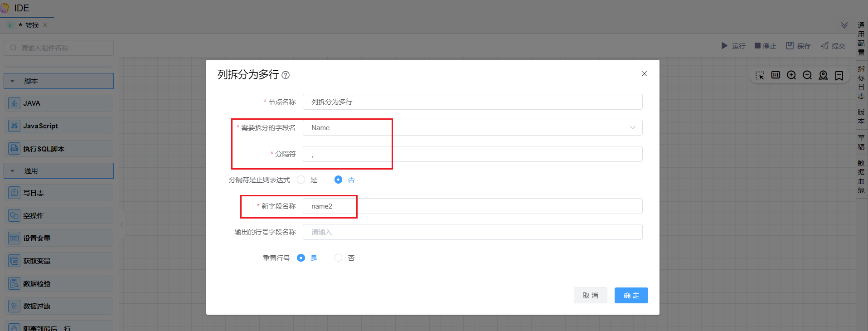Click the 设置变量 component icon
This screenshot has height=331, width=868.
click(15, 238)
